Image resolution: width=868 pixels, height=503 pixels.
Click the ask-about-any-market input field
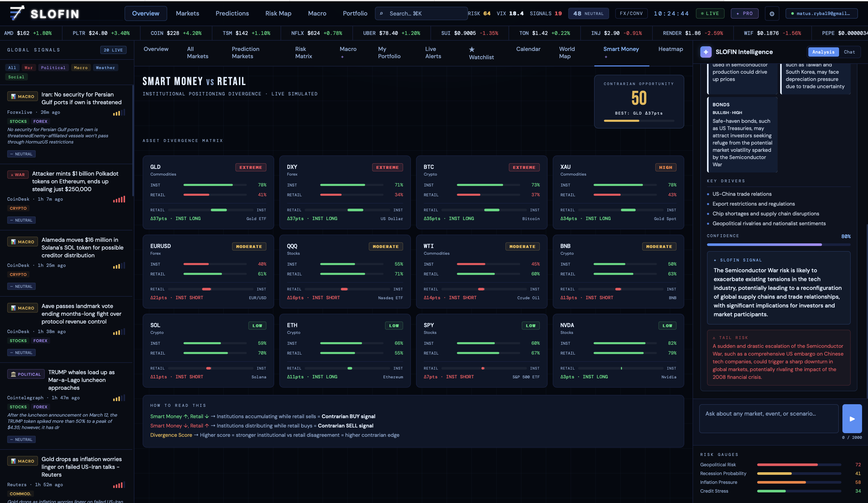769,418
